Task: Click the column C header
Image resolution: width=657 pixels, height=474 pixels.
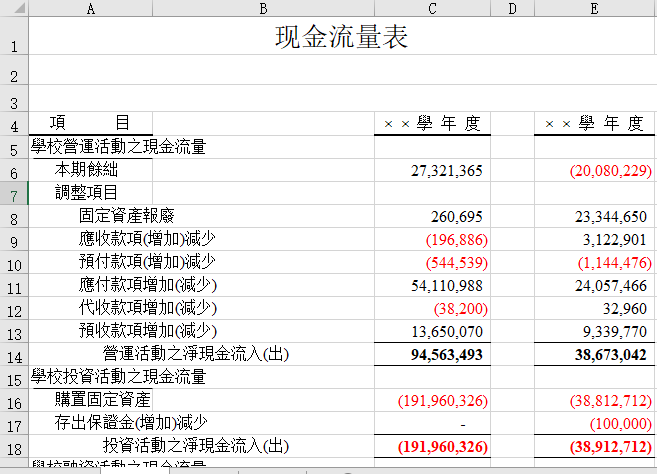Action: (x=432, y=9)
